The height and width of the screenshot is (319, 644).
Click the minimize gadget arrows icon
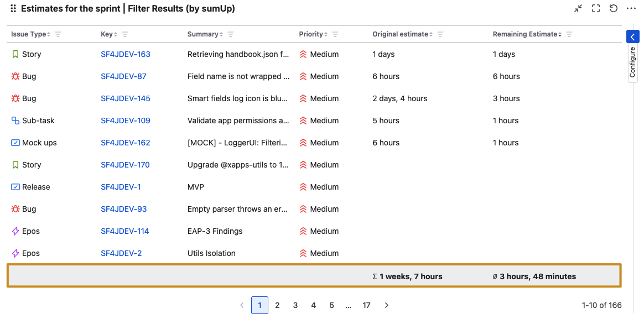pos(578,8)
